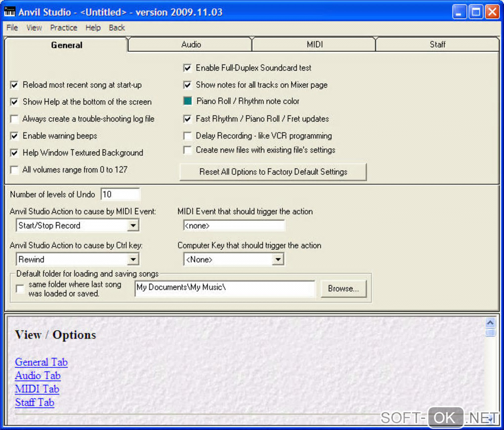Click the help pane scroll up arrow

[490, 323]
